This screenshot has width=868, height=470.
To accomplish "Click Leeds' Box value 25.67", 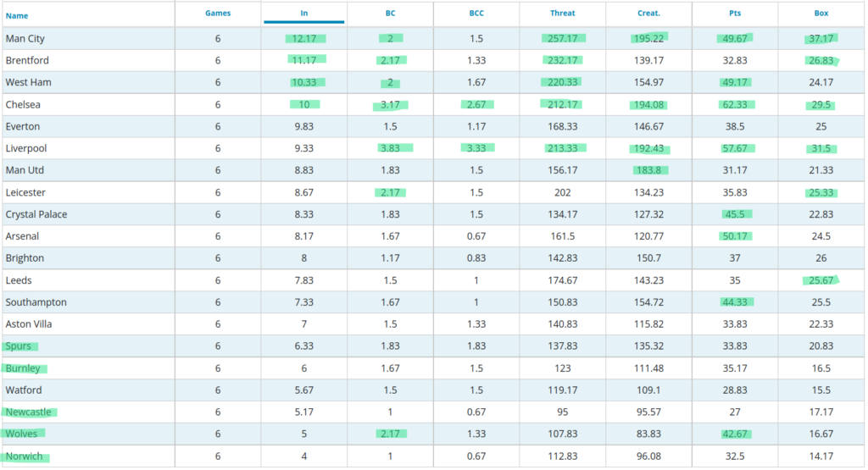I will tap(821, 280).
